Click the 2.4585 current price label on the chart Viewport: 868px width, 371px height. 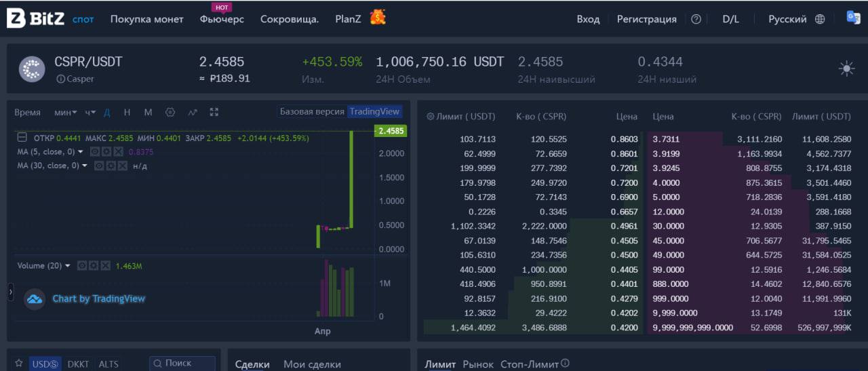[x=391, y=131]
